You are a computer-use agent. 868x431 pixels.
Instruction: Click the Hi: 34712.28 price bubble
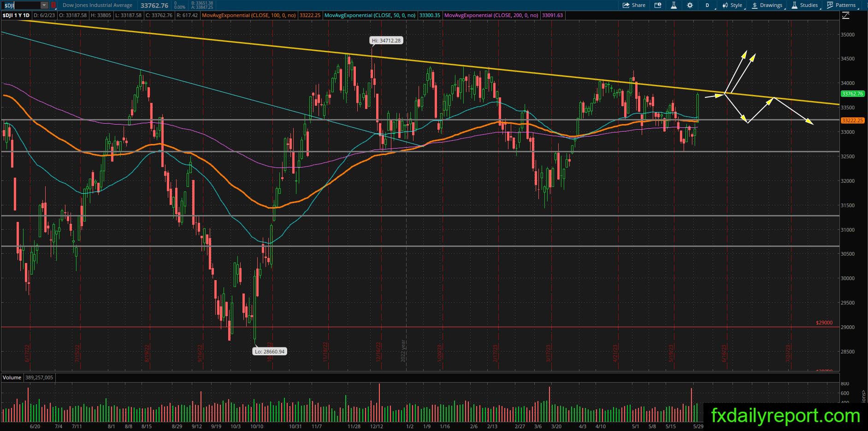pyautogui.click(x=387, y=41)
